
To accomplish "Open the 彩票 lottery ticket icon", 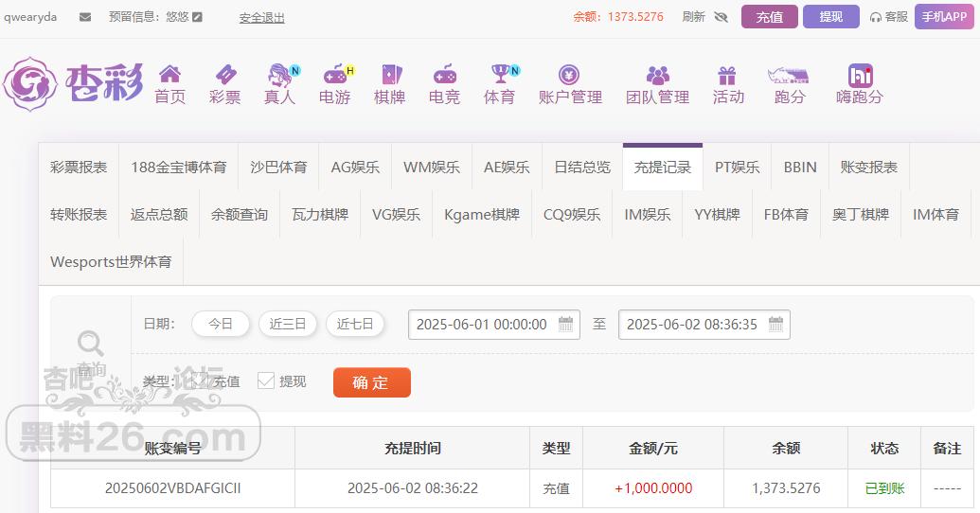I will point(225,75).
